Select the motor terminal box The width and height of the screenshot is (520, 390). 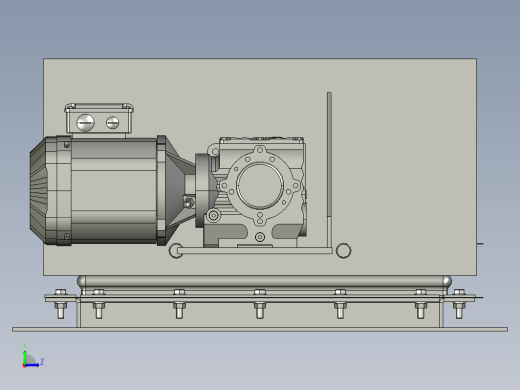99,119
